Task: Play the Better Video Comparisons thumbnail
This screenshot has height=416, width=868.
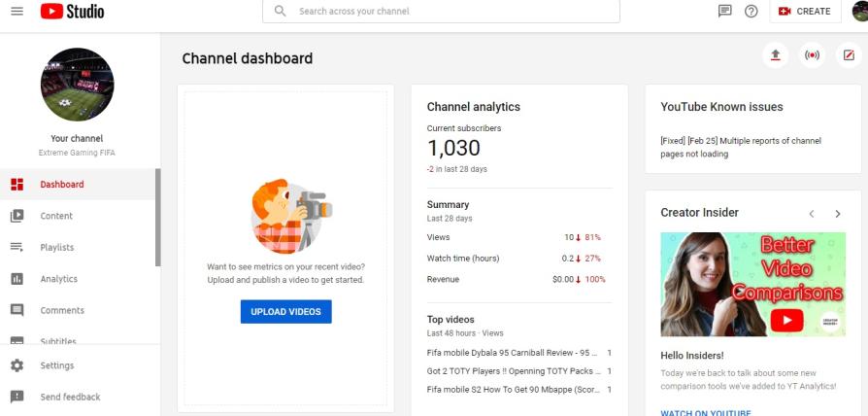Action: pos(752,284)
